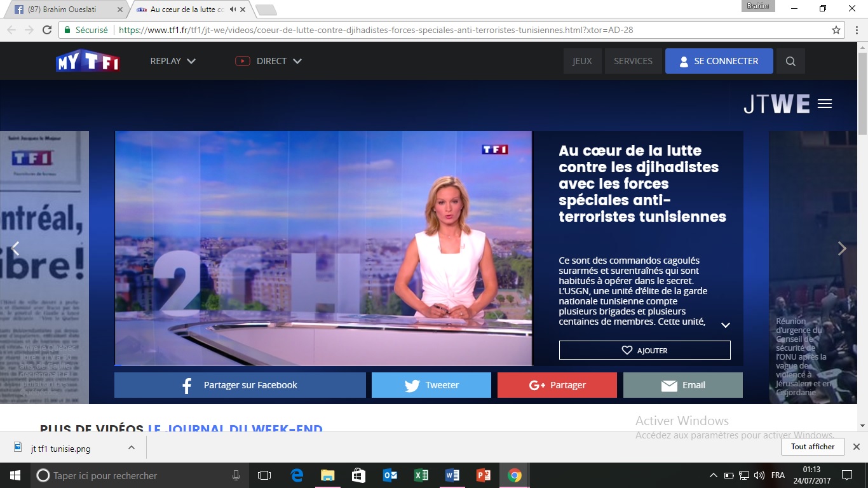Open the SERVICES section

(x=633, y=61)
